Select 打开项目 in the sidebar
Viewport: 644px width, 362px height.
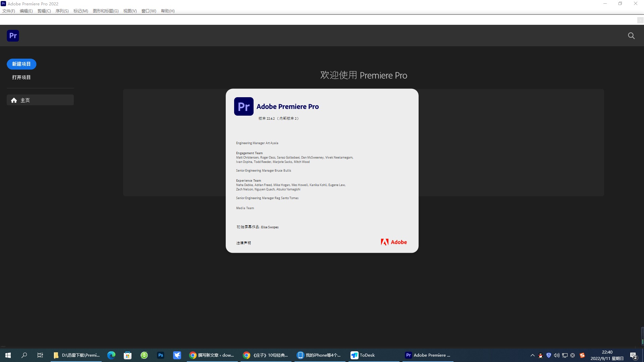21,77
